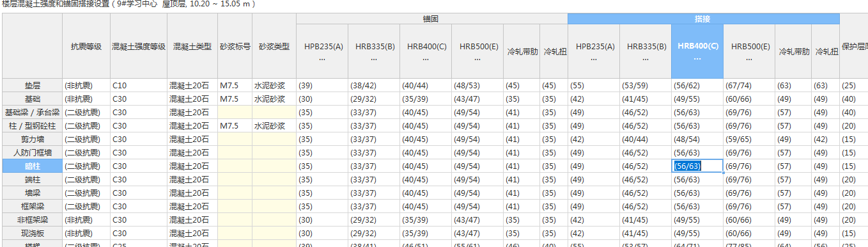868x247 pixels.
Task: Select the 非框架梁 row header
Action: [x=32, y=220]
